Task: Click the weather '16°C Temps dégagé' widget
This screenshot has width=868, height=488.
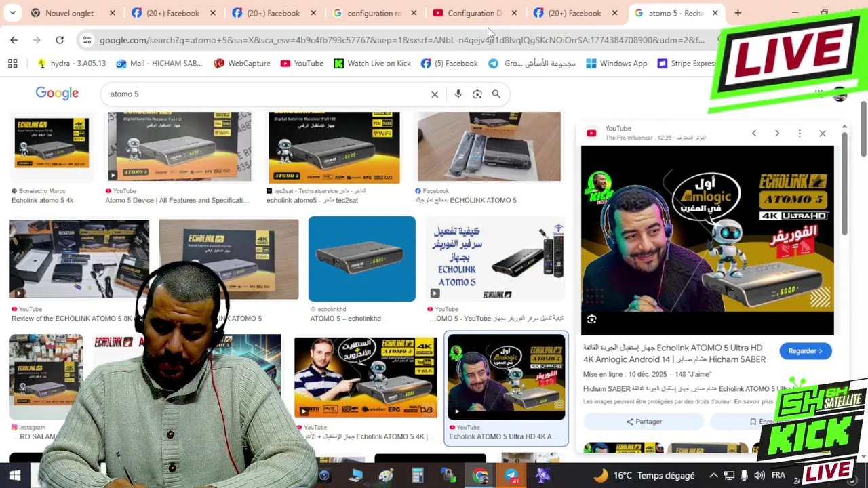Action: pos(644,476)
